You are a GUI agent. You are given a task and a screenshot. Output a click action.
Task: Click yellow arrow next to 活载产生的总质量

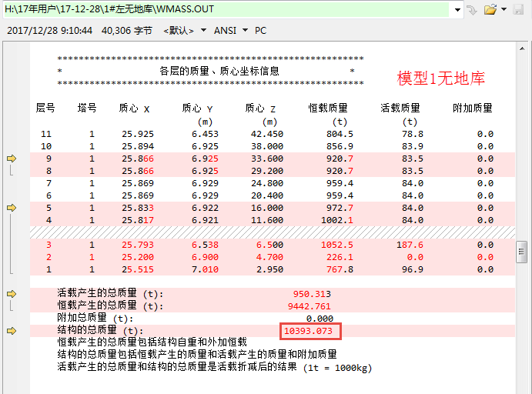pyautogui.click(x=12, y=294)
